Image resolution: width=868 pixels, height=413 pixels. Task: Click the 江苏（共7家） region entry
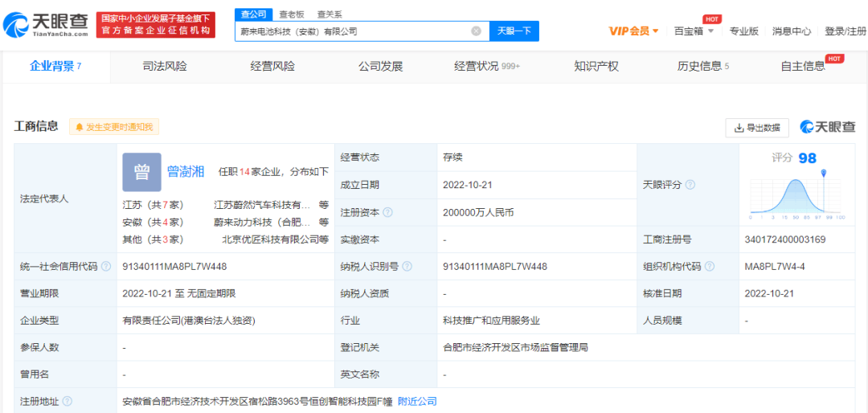point(153,205)
